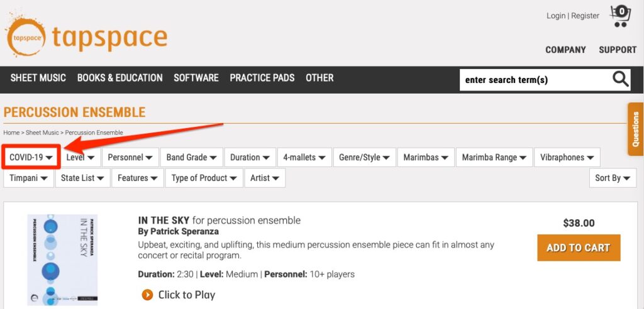Click the search magnifying glass icon
The image size is (644, 309).
point(621,79)
